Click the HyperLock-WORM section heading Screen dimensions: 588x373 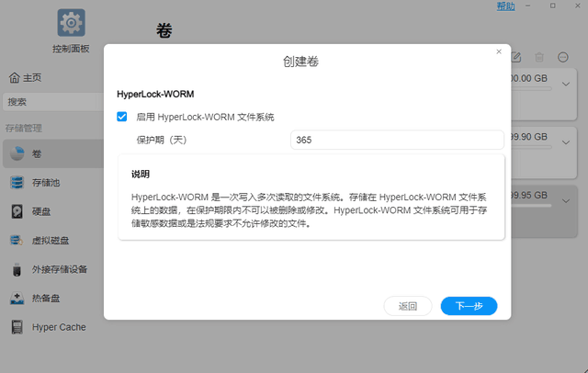[155, 94]
